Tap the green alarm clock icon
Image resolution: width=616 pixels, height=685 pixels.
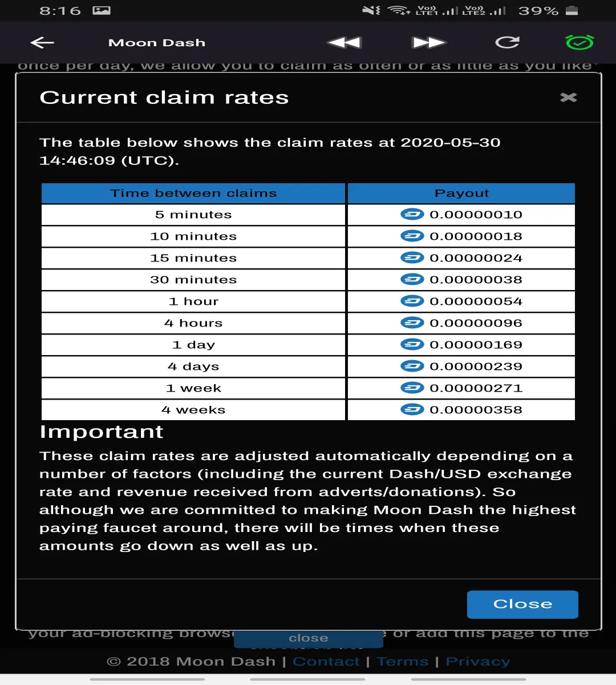click(x=579, y=42)
